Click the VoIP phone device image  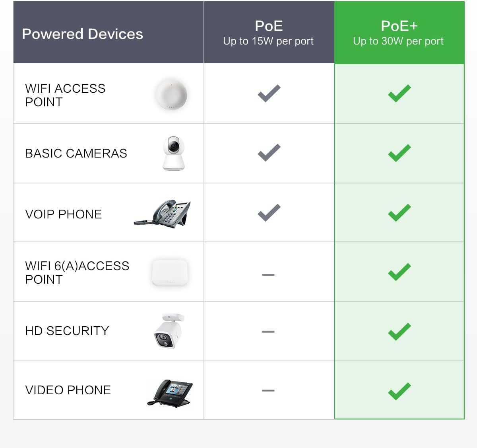click(163, 213)
